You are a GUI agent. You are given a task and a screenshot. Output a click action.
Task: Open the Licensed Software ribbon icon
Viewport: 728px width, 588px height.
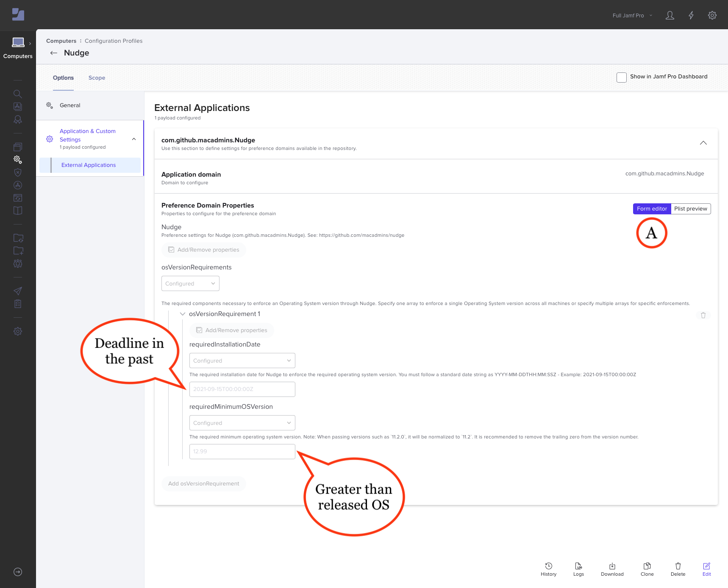click(x=18, y=120)
